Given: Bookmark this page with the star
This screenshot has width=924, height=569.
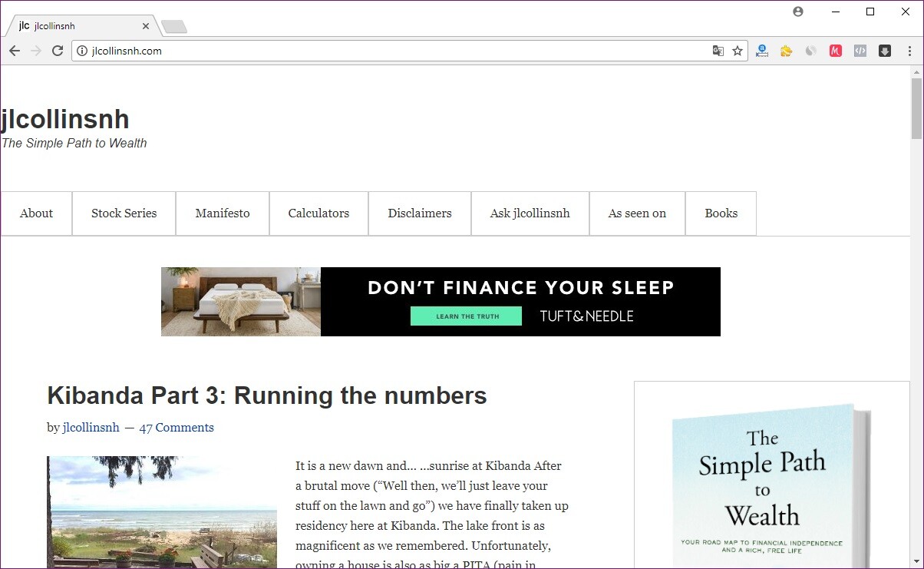Looking at the screenshot, I should [x=738, y=51].
